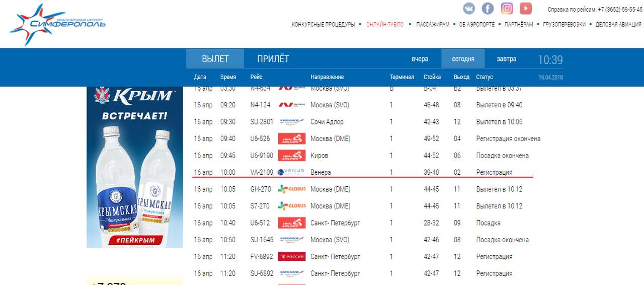
Task: Click the Время column header
Action: tap(228, 77)
